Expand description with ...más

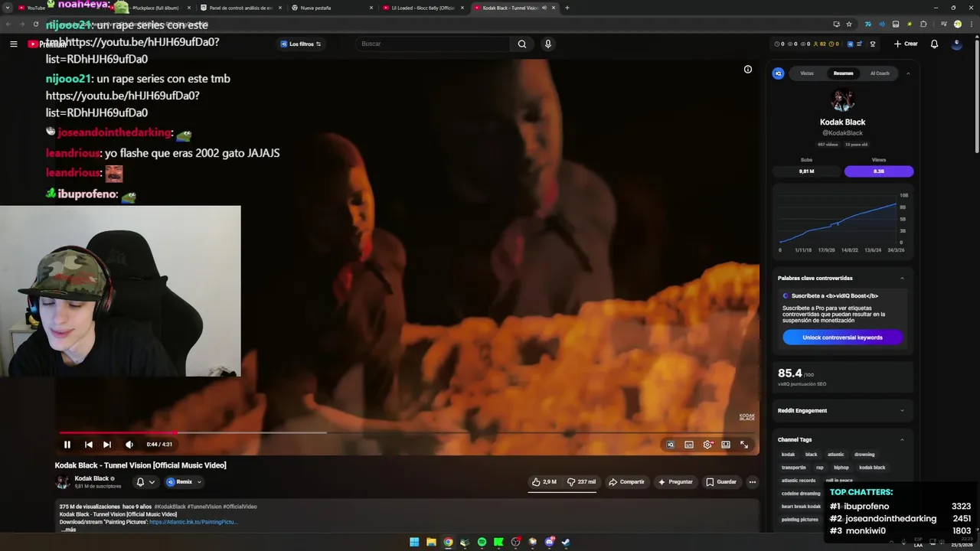coord(68,530)
